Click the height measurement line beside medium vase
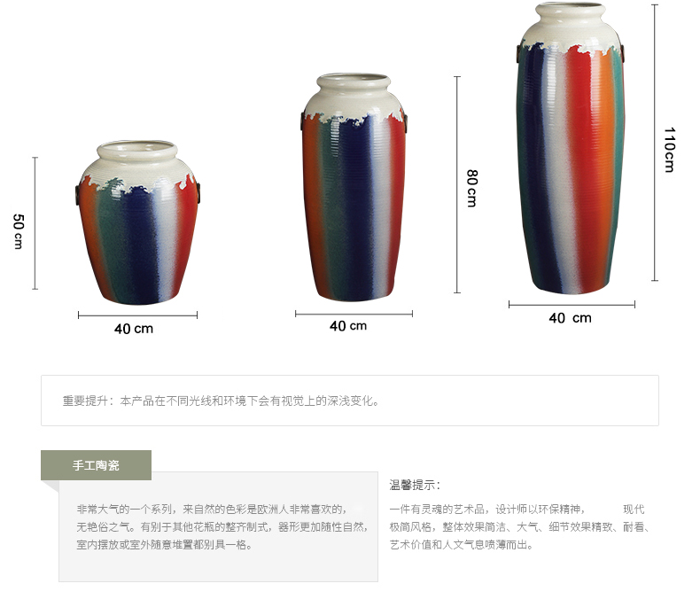700x607 pixels. [x=456, y=185]
